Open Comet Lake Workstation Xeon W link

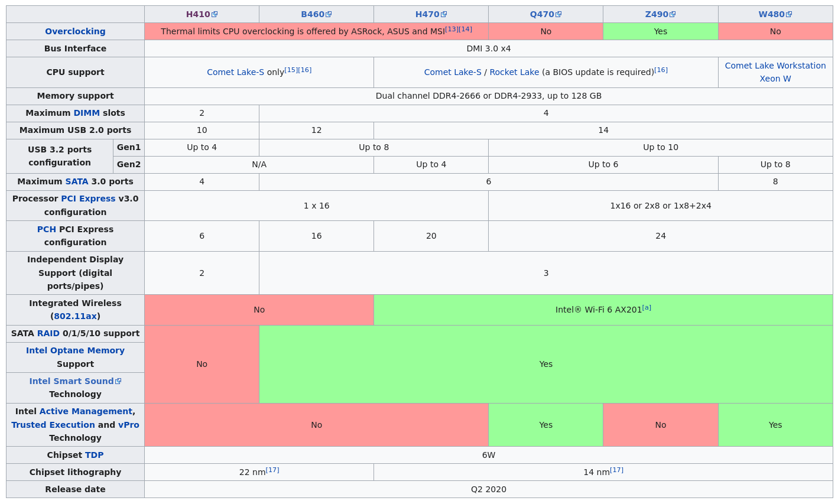775,72
